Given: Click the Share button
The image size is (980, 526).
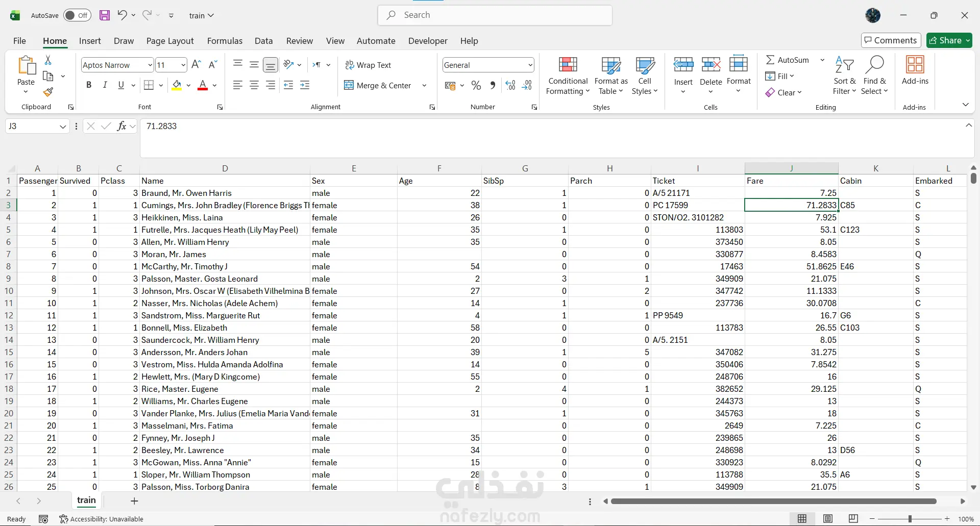Looking at the screenshot, I should [x=946, y=40].
